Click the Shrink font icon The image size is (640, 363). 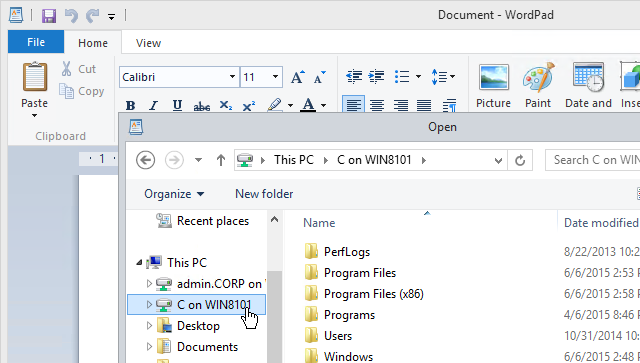click(x=319, y=77)
